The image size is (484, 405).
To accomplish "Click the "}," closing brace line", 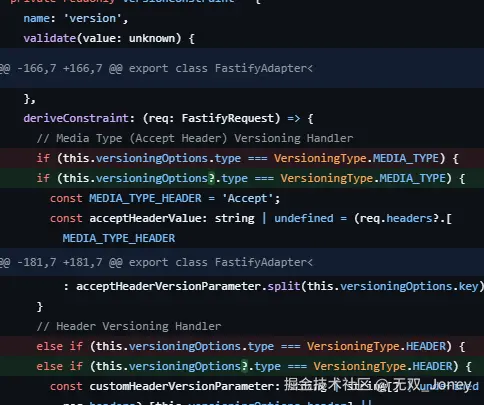I will point(30,99).
